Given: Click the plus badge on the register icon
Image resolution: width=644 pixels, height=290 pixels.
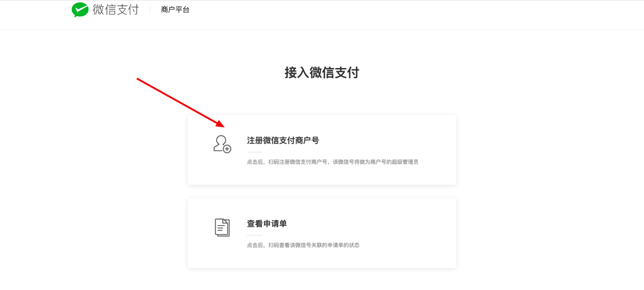Looking at the screenshot, I should click(x=227, y=149).
